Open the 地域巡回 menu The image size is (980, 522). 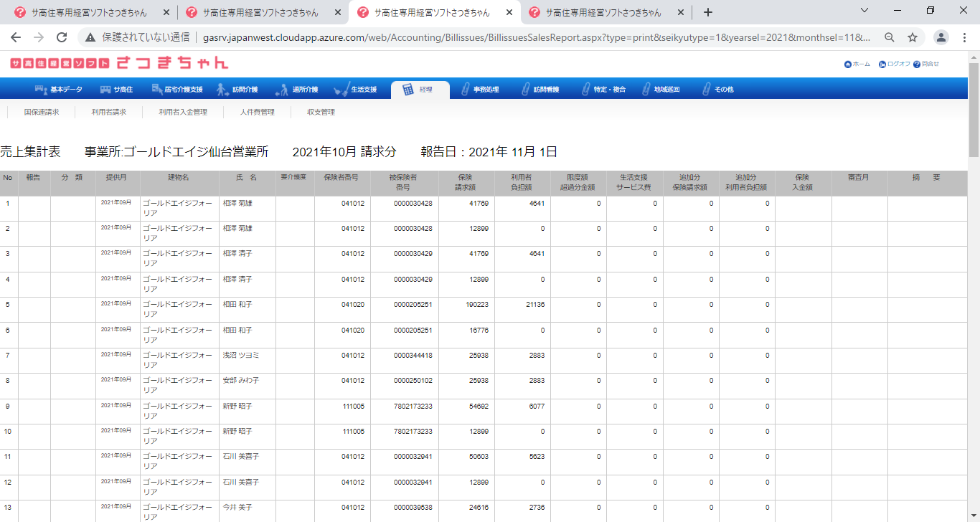click(x=660, y=90)
